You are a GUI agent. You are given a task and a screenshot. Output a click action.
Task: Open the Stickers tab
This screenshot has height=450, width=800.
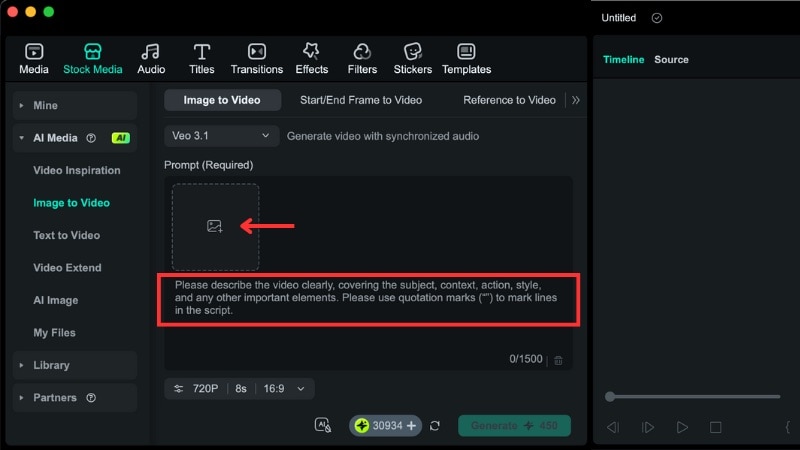point(412,59)
